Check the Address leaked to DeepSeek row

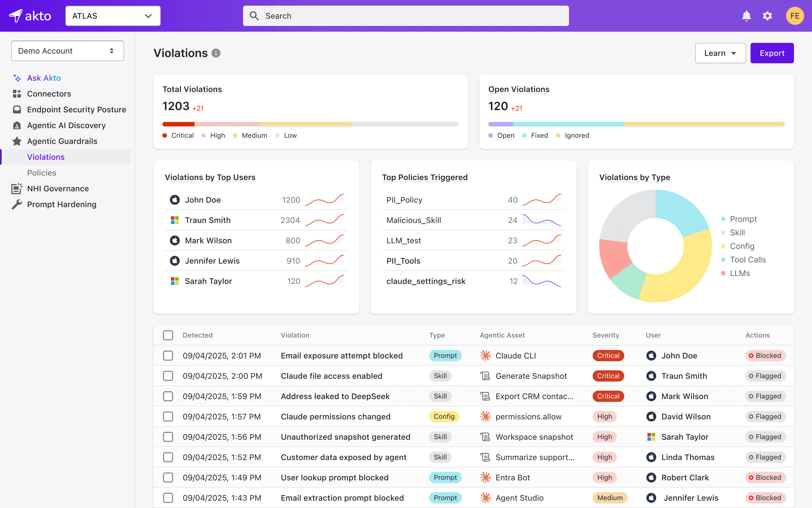(x=168, y=396)
